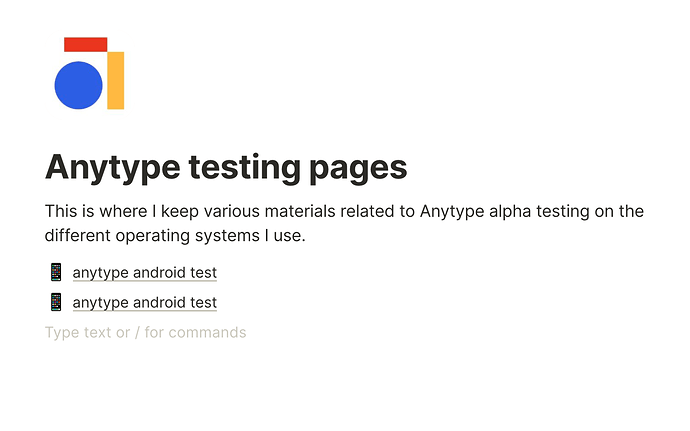Click the phone emoji of the second link

(56, 302)
